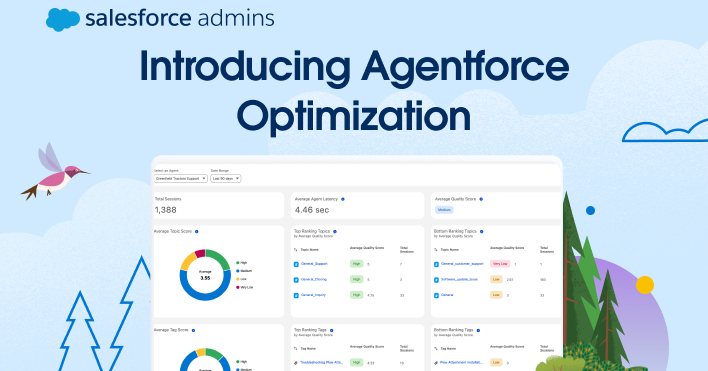Click topic icon beside bottom-ranking General row
Image resolution: width=708 pixels, height=371 pixels.
tap(436, 296)
